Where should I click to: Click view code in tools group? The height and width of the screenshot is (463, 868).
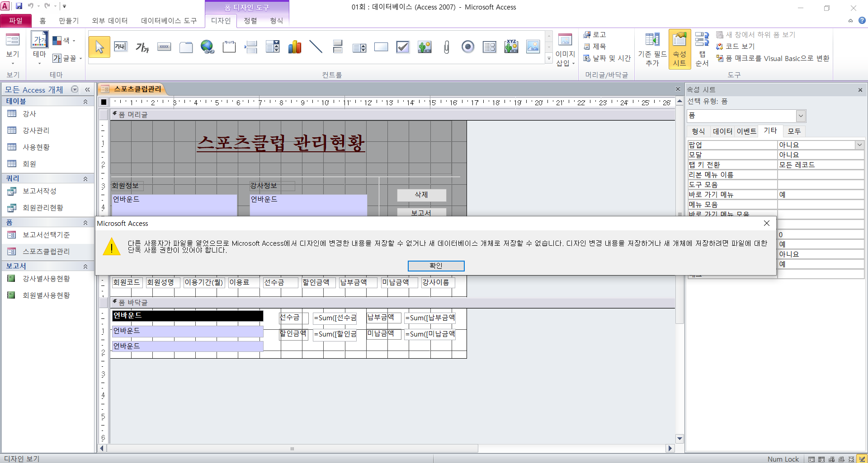(x=736, y=47)
